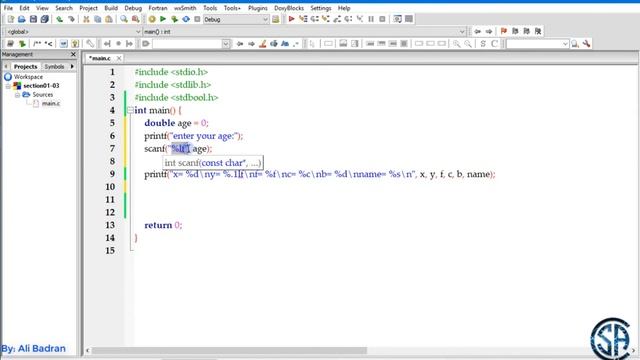Switch to the Projects tab
This screenshot has width=640, height=360.
tap(25, 67)
